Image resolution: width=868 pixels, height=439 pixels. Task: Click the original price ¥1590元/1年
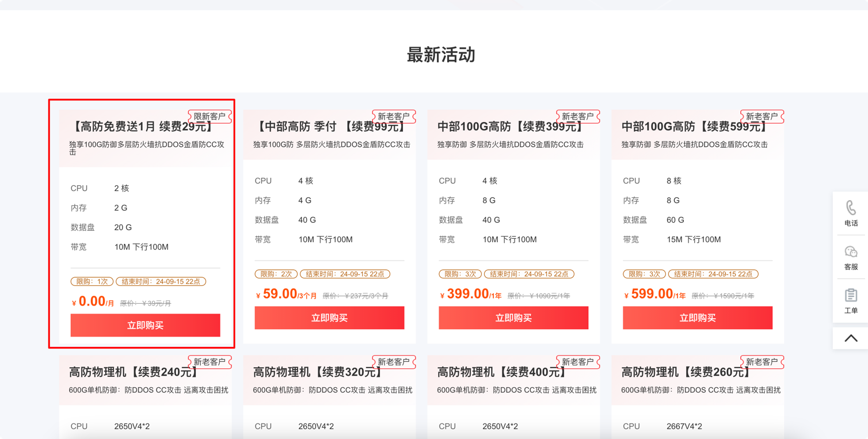pos(723,296)
